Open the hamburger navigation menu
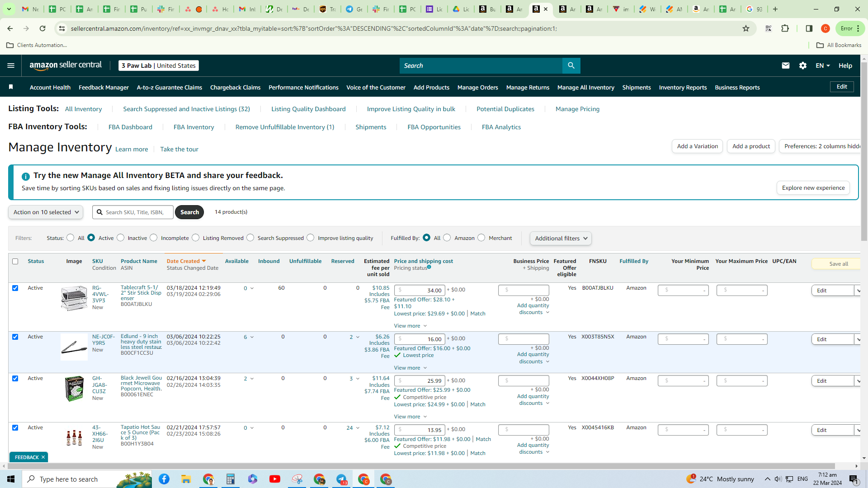The image size is (868, 488). [11, 66]
